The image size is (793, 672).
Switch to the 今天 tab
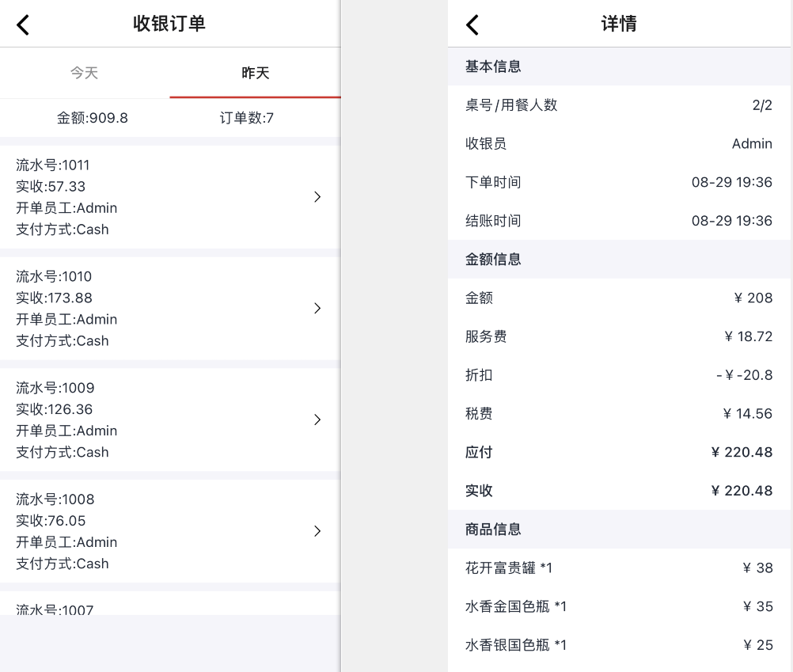point(85,73)
